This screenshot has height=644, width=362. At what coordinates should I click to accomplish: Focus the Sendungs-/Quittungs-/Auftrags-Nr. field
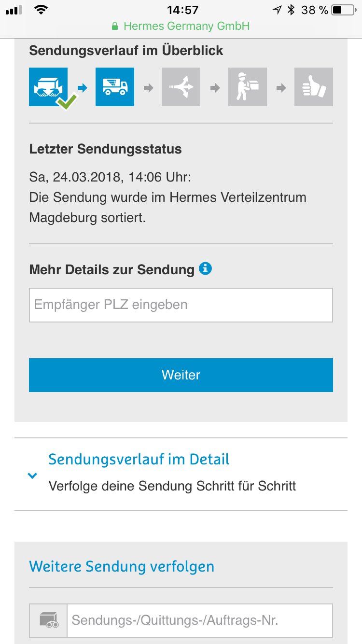(x=200, y=620)
